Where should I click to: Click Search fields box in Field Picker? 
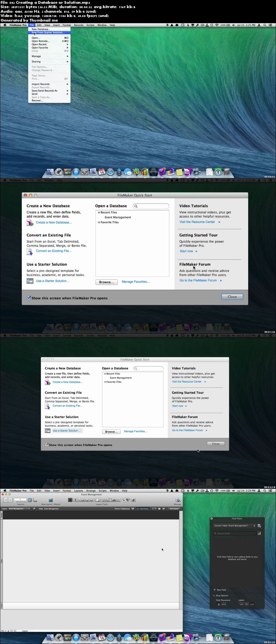[234, 533]
